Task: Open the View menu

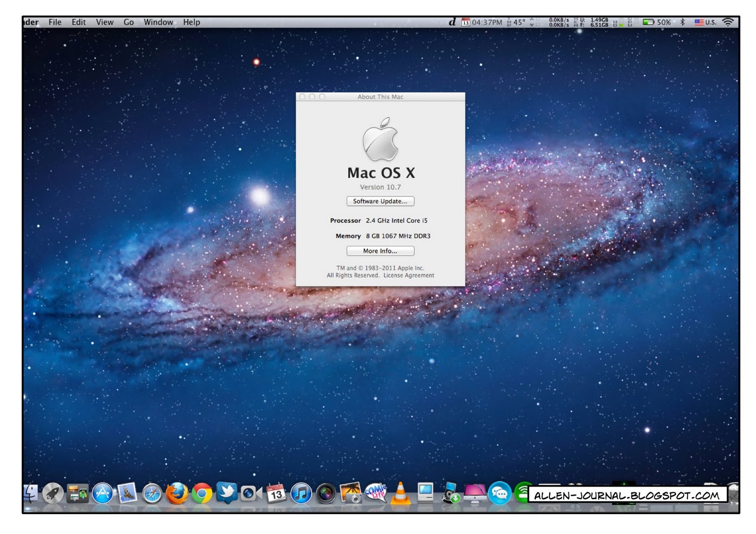Action: pos(104,22)
